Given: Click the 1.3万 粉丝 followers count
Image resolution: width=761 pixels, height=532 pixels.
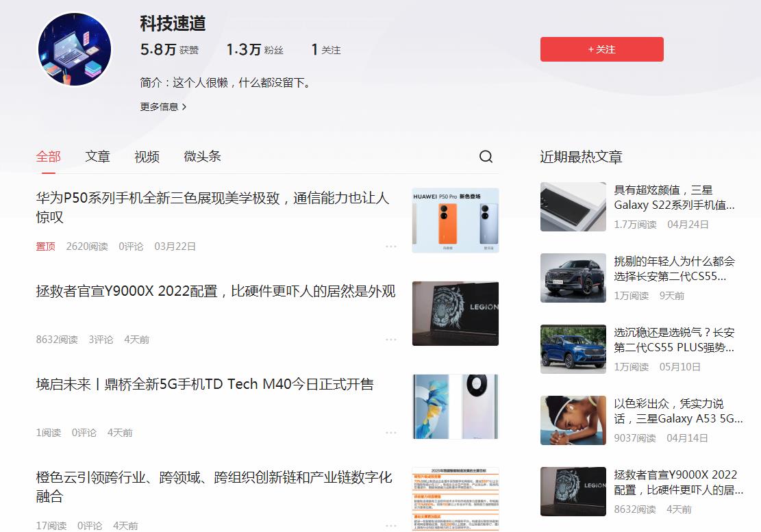Looking at the screenshot, I should click(255, 49).
